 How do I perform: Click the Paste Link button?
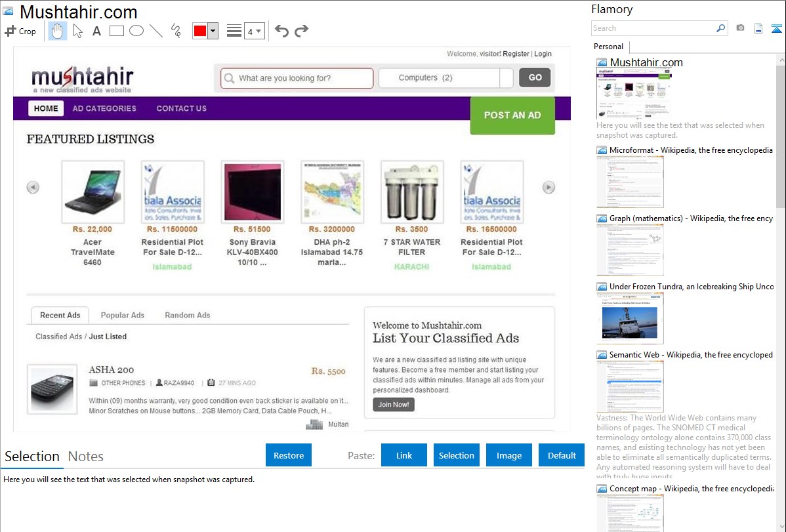[x=404, y=455]
